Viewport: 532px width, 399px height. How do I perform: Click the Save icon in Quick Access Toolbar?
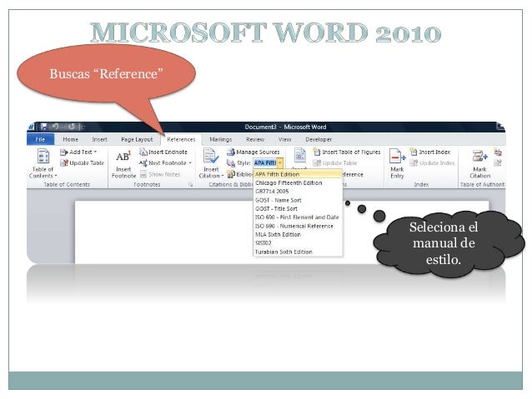click(43, 127)
